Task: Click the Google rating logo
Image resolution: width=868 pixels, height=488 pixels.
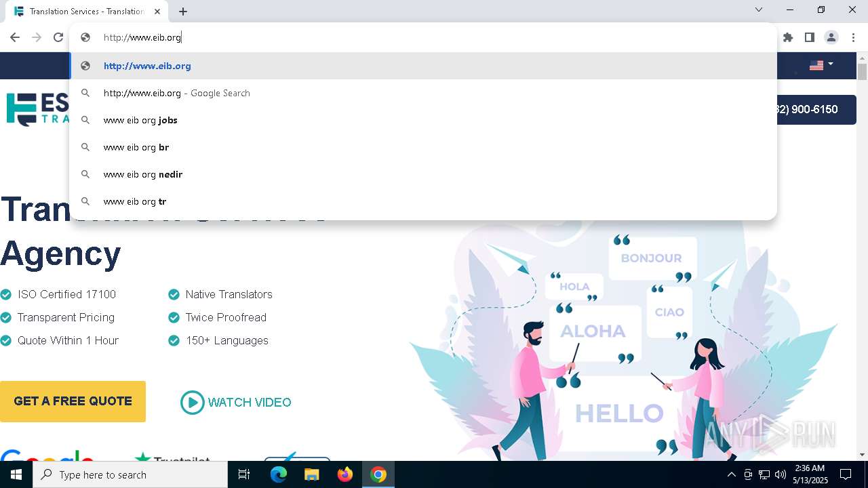Action: click(x=47, y=455)
